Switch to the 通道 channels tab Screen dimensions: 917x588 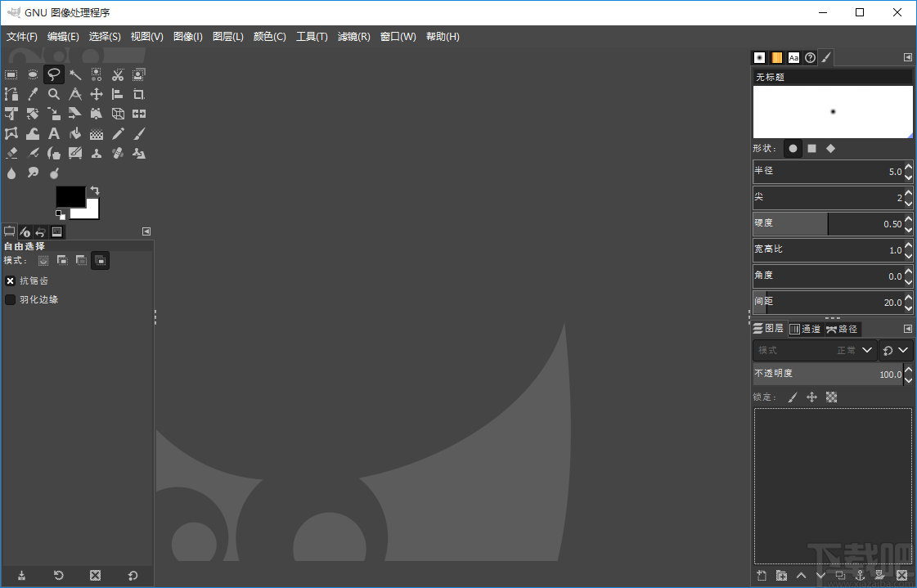(x=806, y=329)
